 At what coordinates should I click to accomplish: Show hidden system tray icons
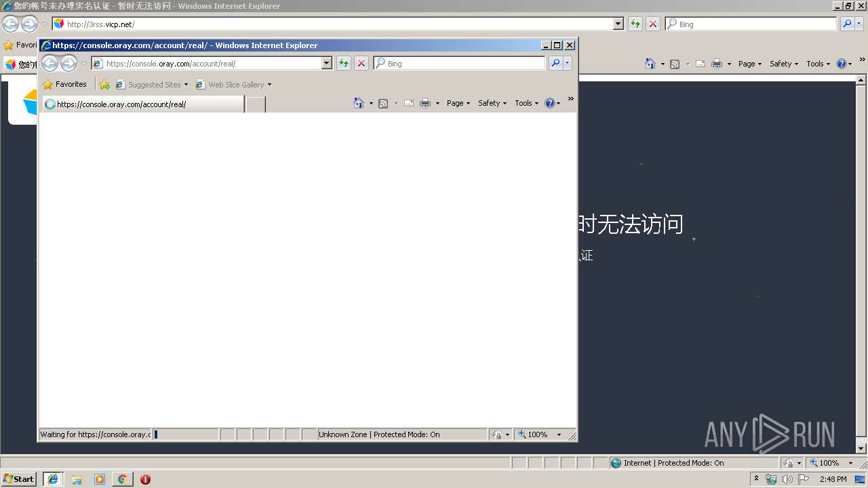coord(756,479)
